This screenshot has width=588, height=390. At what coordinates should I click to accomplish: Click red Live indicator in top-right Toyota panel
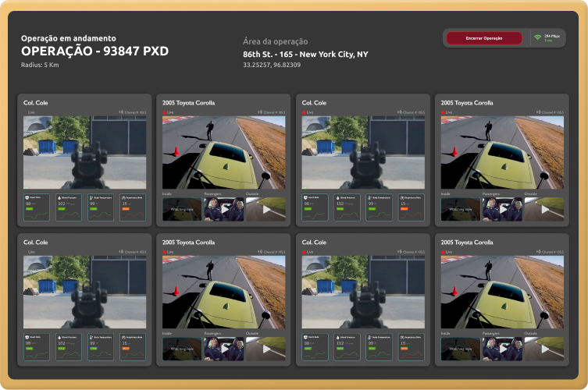tap(444, 112)
